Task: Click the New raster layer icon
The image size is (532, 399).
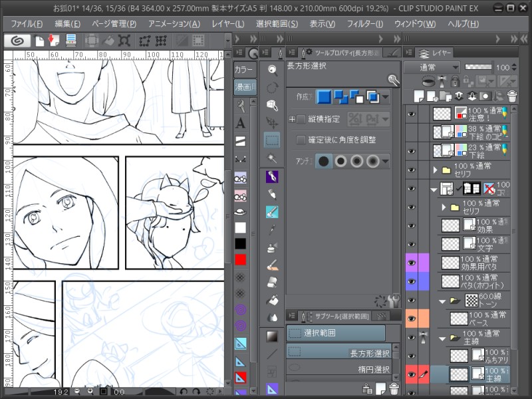Action: 419,96
